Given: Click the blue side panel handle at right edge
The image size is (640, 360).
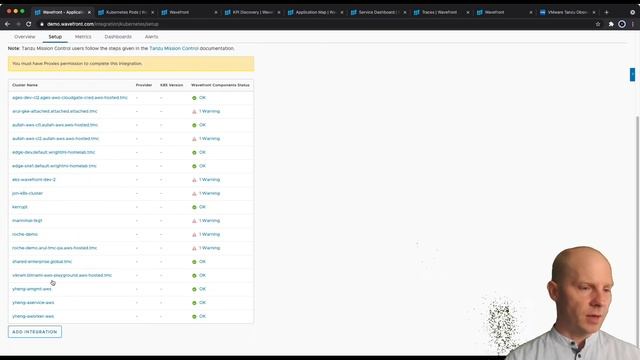Looking at the screenshot, I should click(632, 74).
